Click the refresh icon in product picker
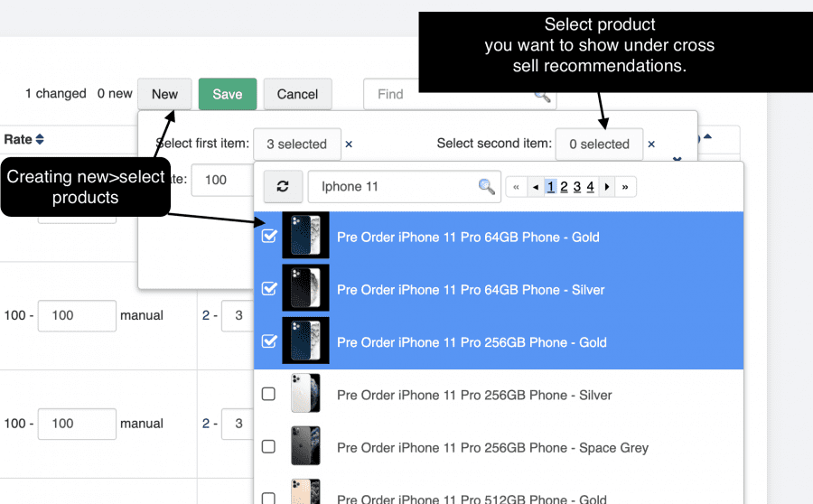 (283, 187)
